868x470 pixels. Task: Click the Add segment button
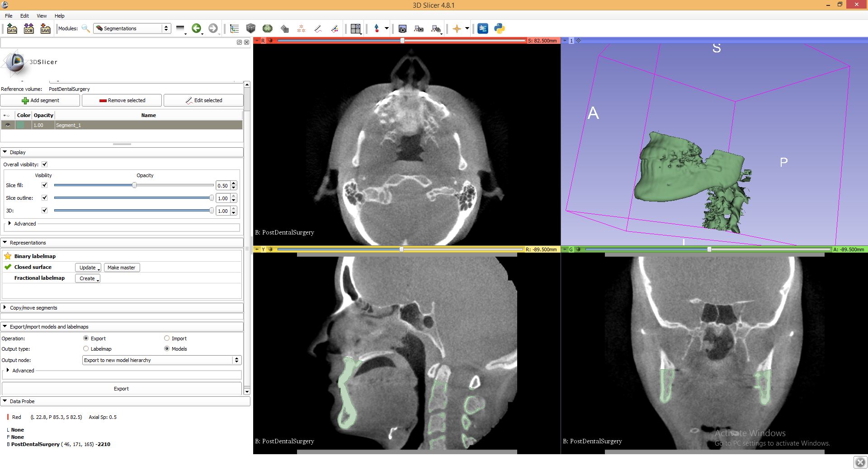pyautogui.click(x=40, y=100)
